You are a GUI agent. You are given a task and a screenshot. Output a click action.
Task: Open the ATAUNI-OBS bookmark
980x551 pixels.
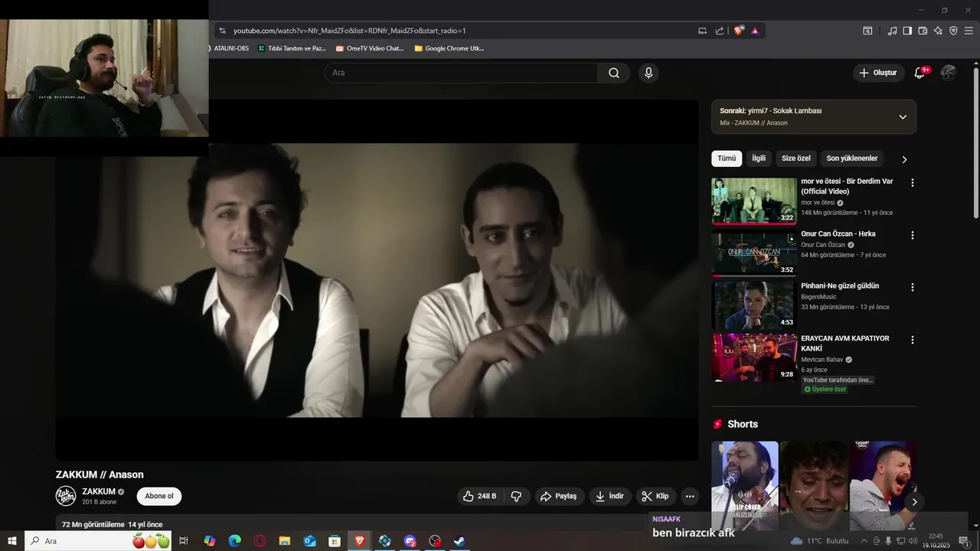coord(229,48)
